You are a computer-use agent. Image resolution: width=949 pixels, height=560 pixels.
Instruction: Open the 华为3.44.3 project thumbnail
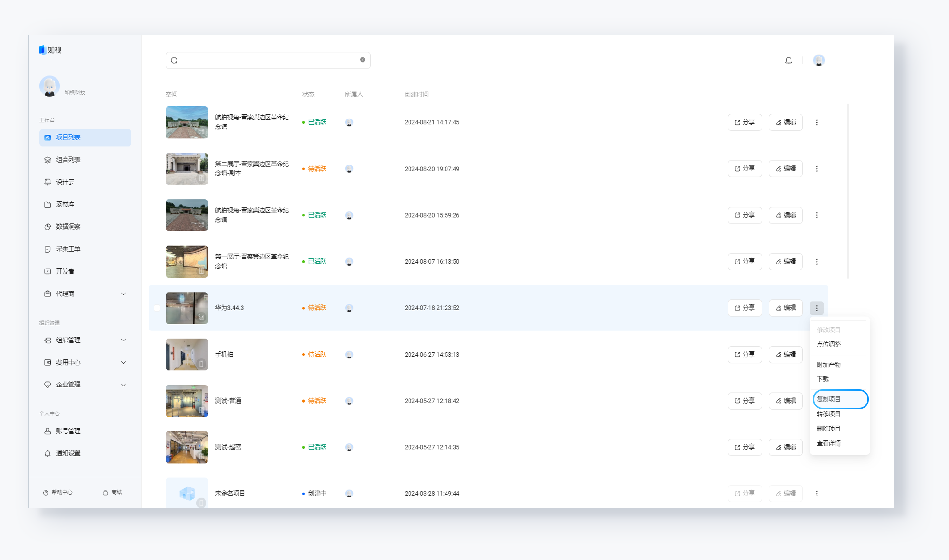[x=187, y=308]
